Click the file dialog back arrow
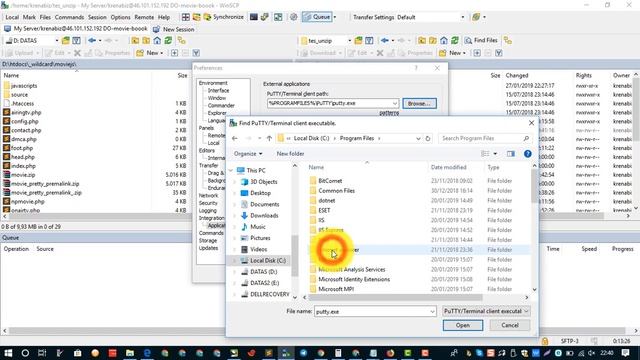Viewport: 640px width, 360px height. [x=235, y=138]
